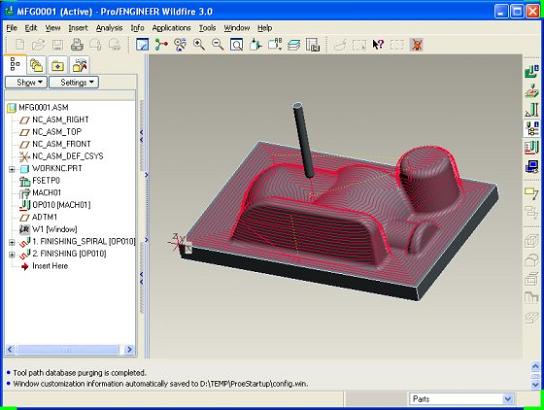Viewport: 544px width, 410px height.
Task: Select OP010 [MACH01] operation
Action: click(61, 205)
